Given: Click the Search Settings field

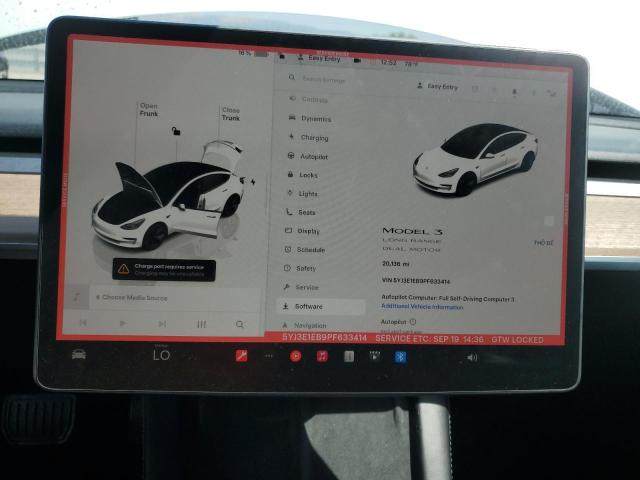Looking at the screenshot, I should 330,79.
